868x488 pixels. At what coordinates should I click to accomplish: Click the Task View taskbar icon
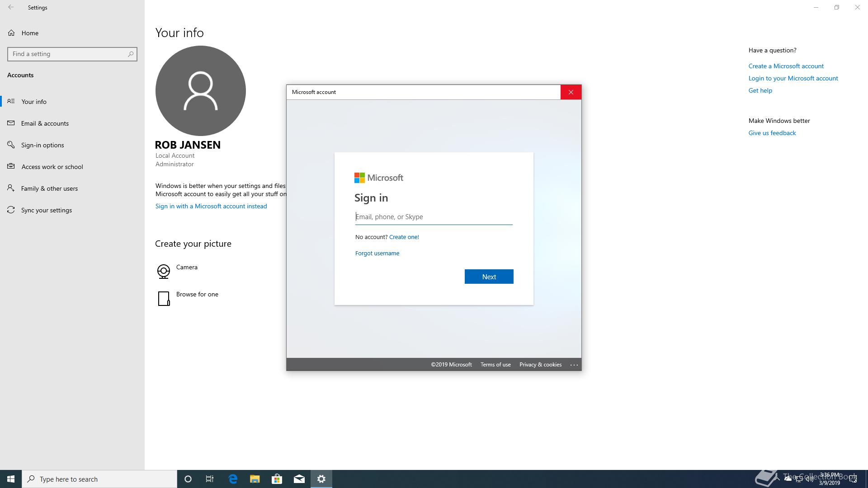pyautogui.click(x=210, y=479)
